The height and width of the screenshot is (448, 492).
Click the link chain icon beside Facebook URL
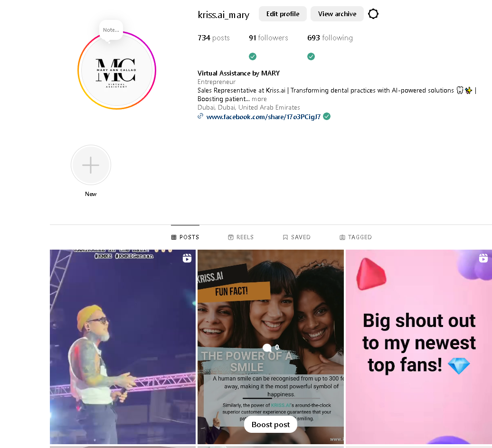[x=200, y=116]
